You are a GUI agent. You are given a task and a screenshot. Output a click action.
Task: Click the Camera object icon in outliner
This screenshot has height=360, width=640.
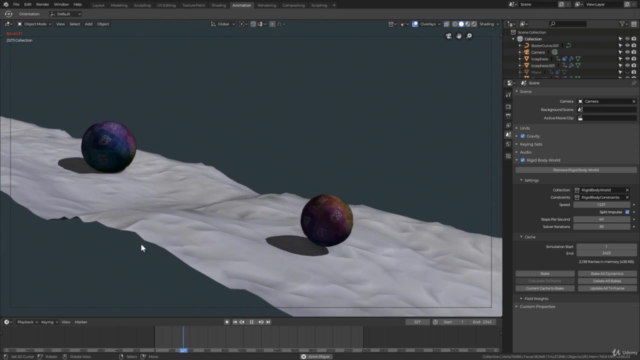click(527, 52)
